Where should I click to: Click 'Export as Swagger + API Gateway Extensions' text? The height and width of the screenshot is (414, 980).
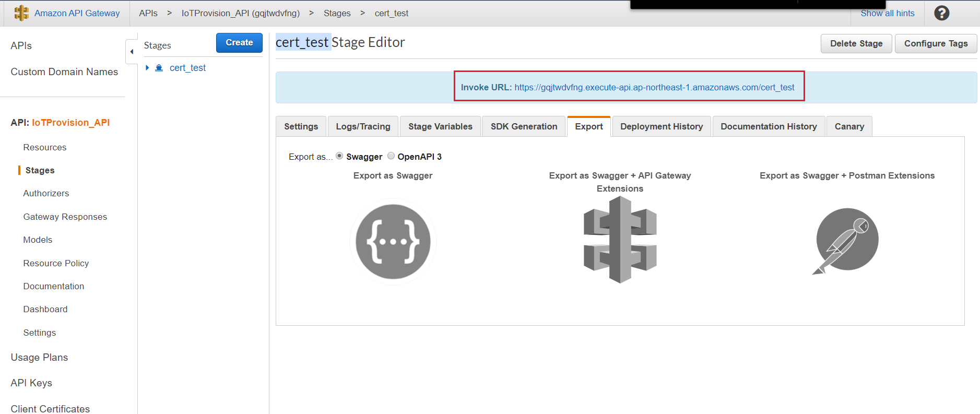620,182
